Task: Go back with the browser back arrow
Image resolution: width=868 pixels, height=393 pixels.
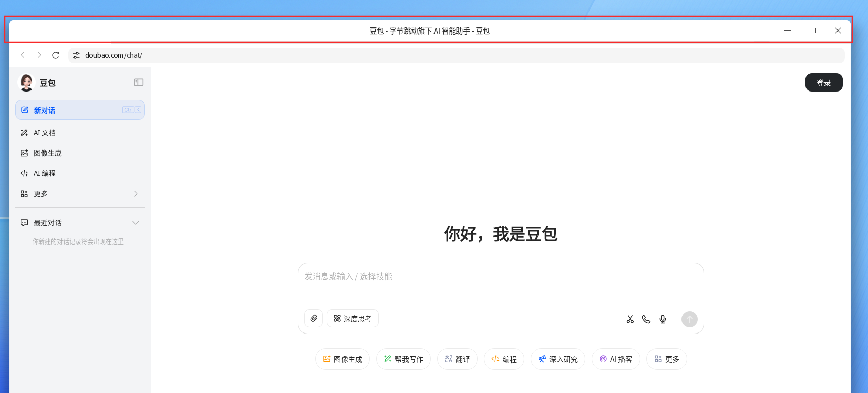Action: [23, 55]
